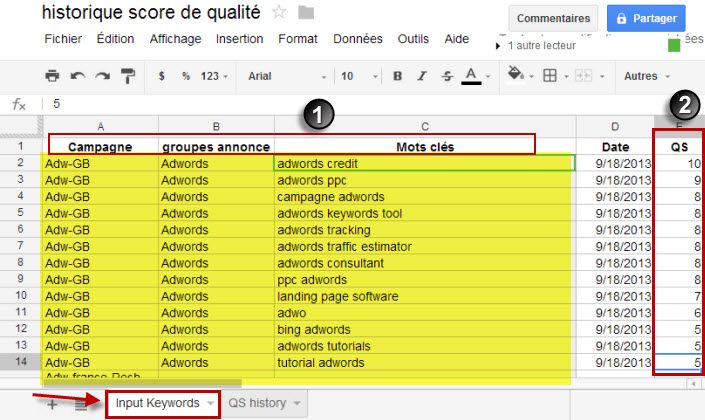Expand fill color dropdown arrow
705x420 pixels.
[x=531, y=76]
